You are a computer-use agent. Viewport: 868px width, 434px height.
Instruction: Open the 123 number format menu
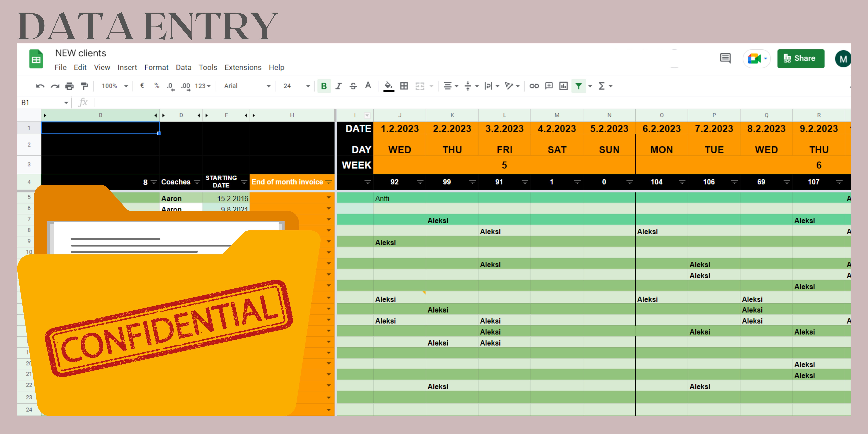(203, 86)
